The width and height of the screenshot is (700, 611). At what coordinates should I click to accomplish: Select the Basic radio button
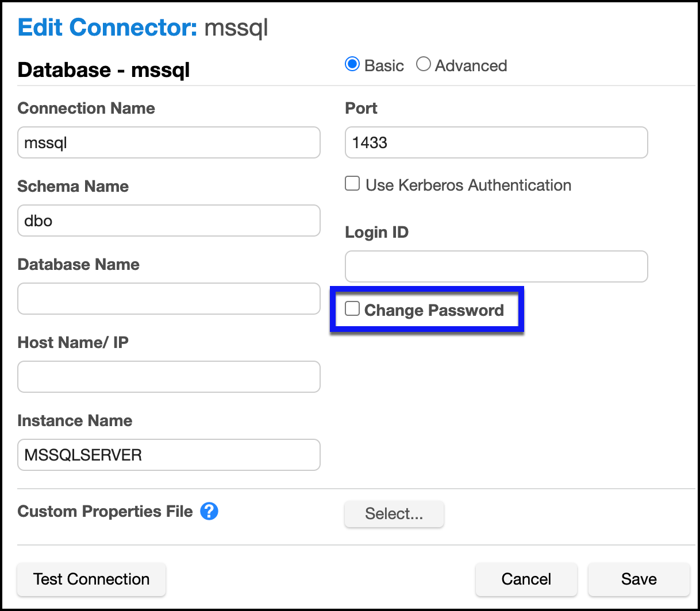[x=352, y=64]
